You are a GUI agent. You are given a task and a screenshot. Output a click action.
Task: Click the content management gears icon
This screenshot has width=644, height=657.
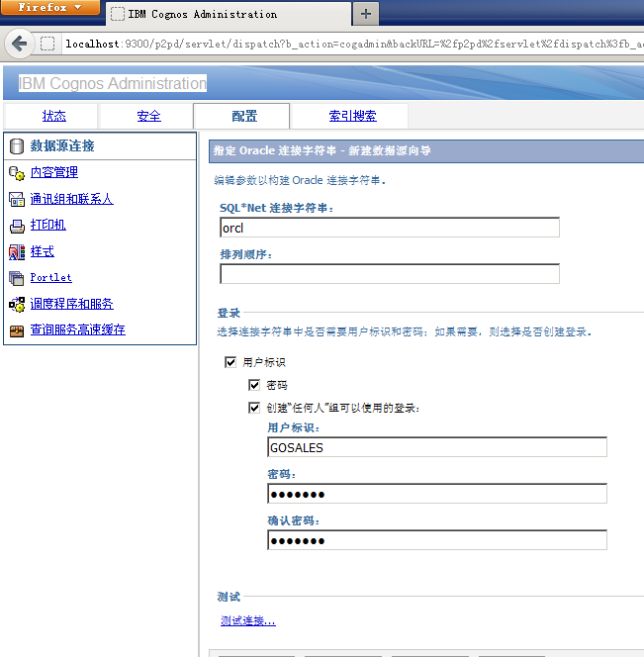[17, 173]
